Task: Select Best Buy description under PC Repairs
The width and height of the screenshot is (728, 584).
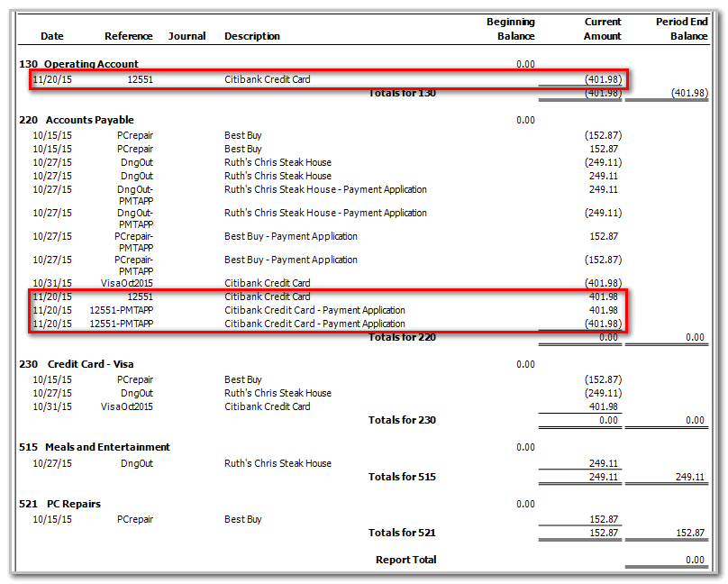Action: 243,519
